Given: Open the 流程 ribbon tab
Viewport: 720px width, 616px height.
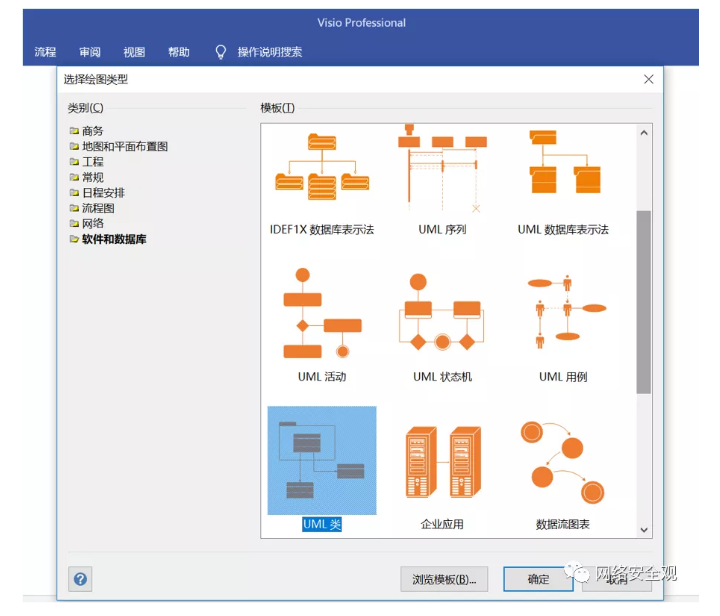Looking at the screenshot, I should (x=45, y=52).
